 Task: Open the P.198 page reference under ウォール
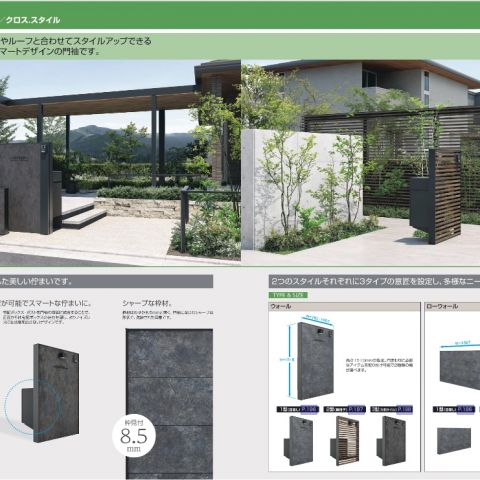pyautogui.click(x=404, y=409)
